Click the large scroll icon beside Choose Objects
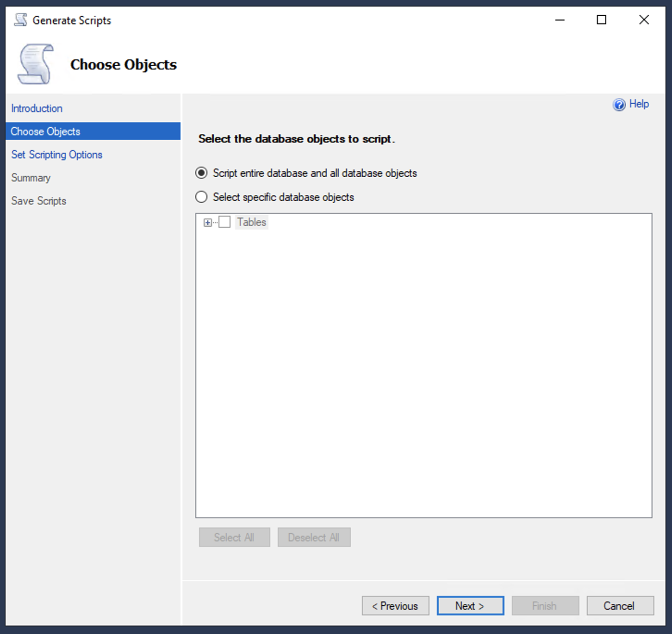 pos(36,64)
